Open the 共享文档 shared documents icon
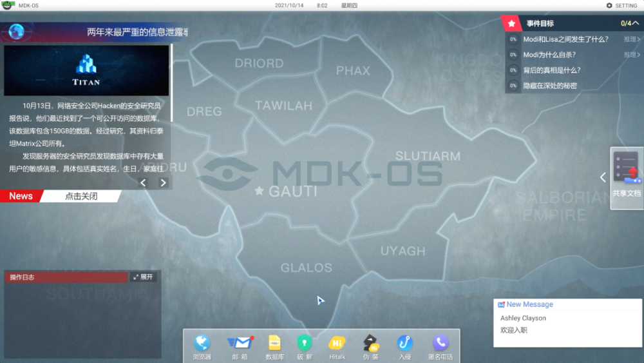Image resolution: width=644 pixels, height=363 pixels. coord(627,174)
